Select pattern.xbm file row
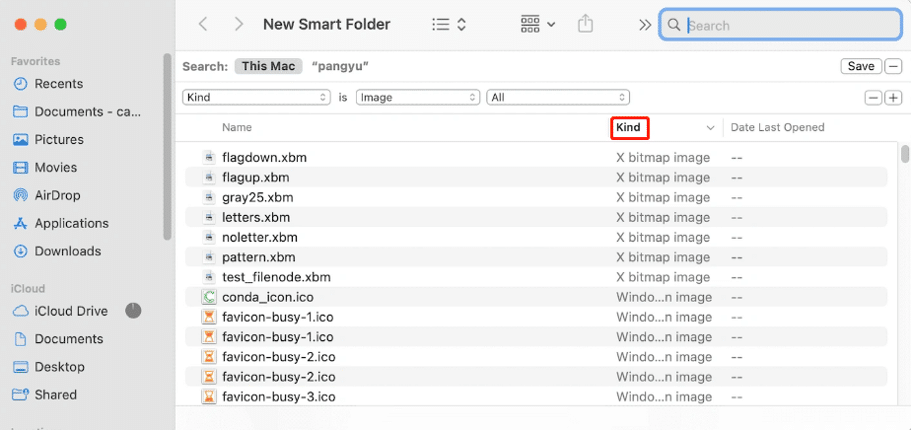Screen dimensions: 912x431 (536, 257)
